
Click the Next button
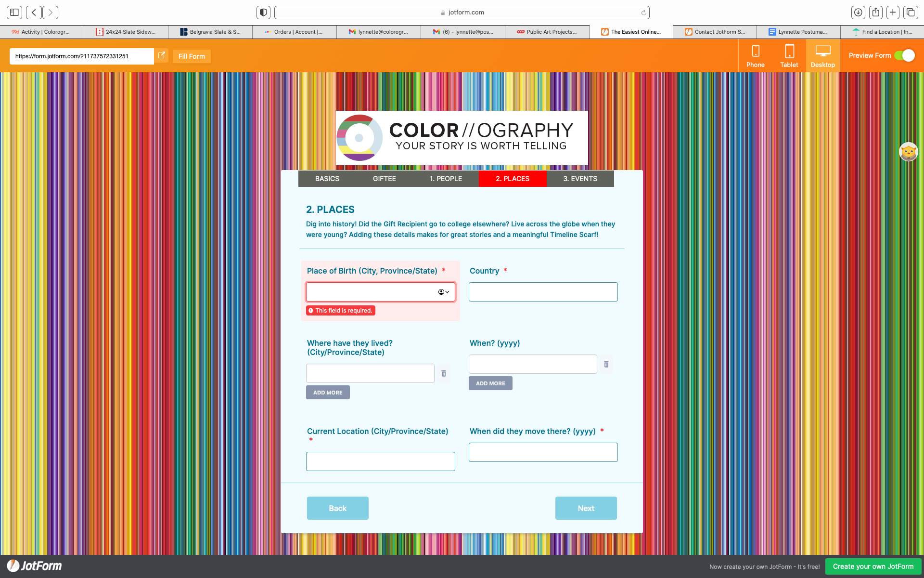coord(586,508)
